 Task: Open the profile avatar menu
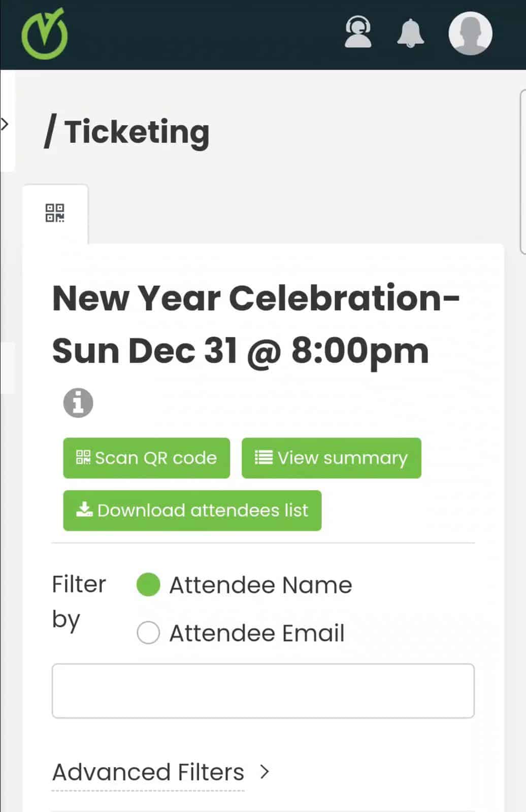470,33
